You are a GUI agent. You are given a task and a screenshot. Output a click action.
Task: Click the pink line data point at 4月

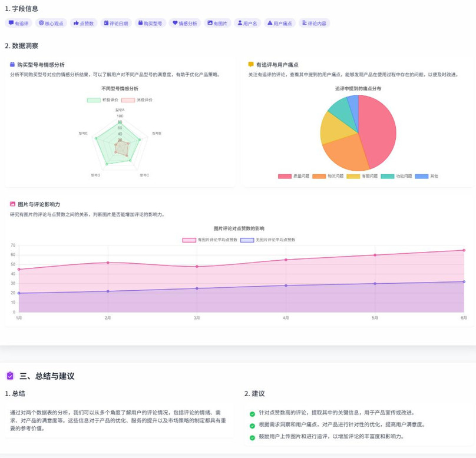click(x=286, y=260)
